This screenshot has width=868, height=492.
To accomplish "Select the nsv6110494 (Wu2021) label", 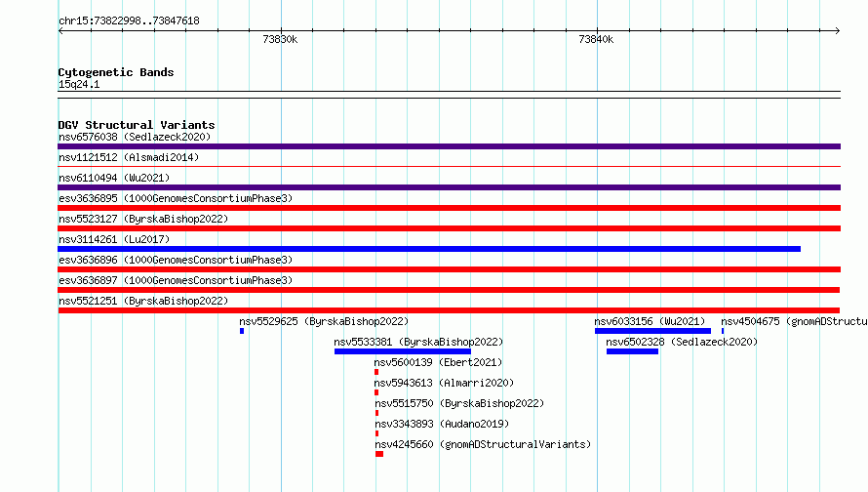I will click(x=114, y=178).
